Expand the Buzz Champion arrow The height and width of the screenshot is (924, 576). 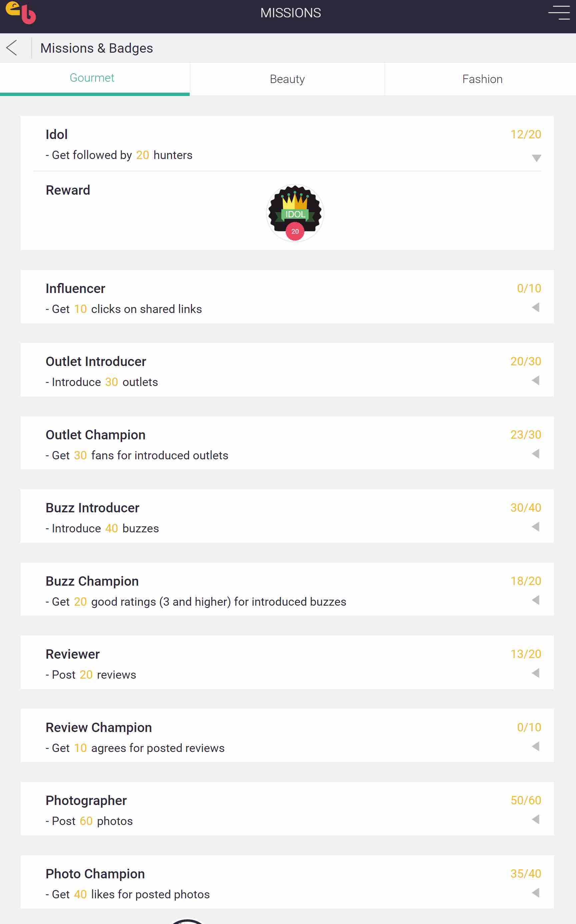pyautogui.click(x=536, y=600)
